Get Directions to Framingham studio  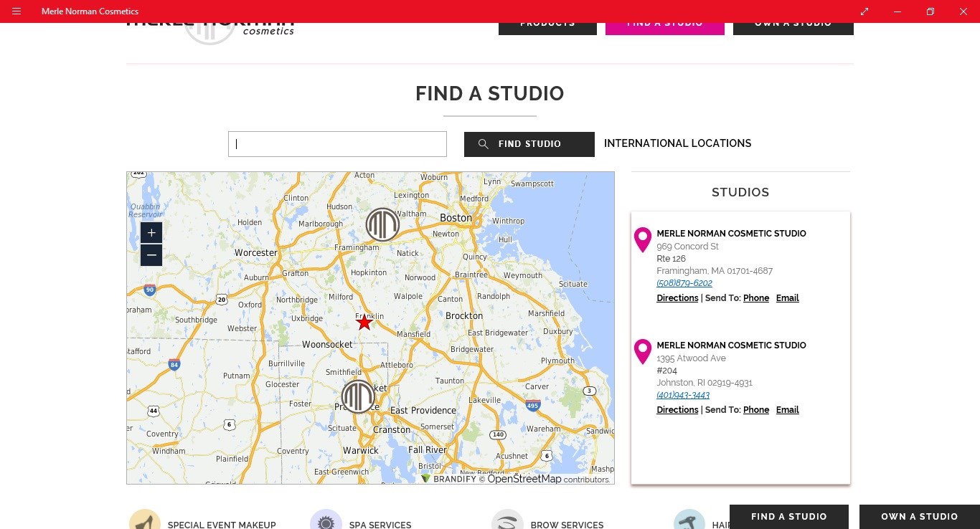677,298
